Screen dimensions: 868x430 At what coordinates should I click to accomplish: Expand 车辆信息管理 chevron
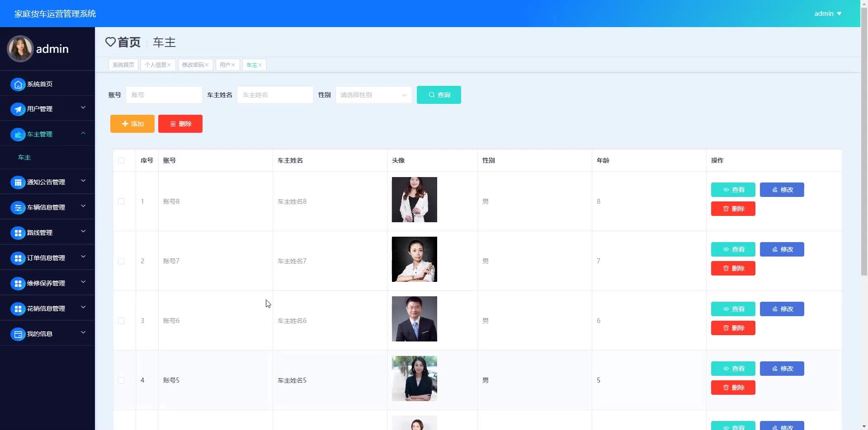[x=83, y=206]
